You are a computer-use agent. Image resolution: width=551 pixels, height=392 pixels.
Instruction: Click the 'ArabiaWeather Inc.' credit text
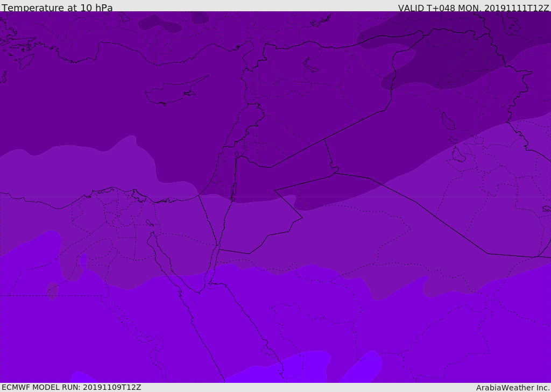point(513,388)
